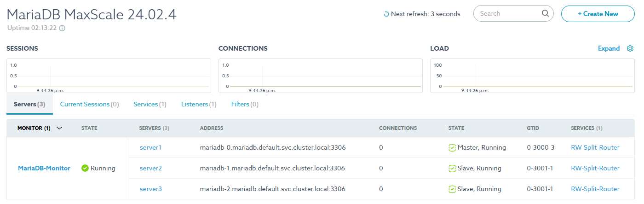
Task: Click server3 Slave state check icon
Action: pos(452,189)
